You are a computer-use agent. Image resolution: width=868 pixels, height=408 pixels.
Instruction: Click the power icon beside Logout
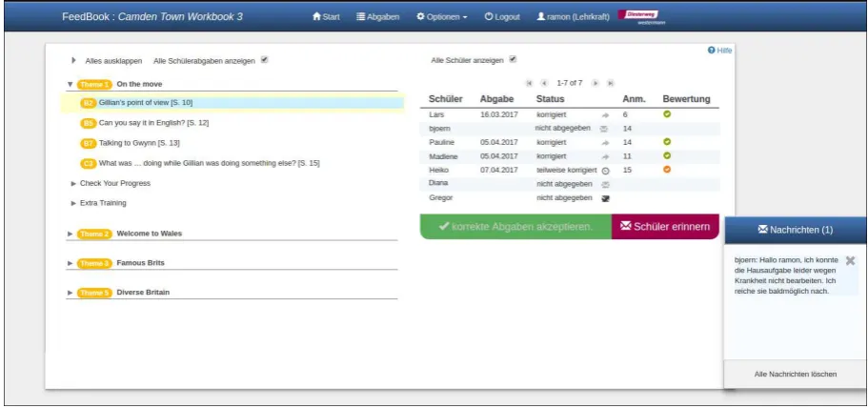pyautogui.click(x=489, y=16)
